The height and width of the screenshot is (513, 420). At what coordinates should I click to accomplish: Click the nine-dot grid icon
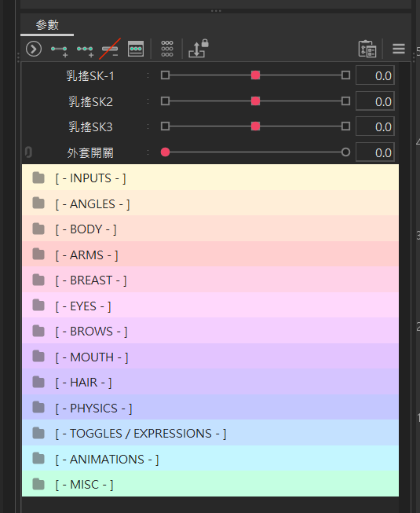pyautogui.click(x=167, y=49)
